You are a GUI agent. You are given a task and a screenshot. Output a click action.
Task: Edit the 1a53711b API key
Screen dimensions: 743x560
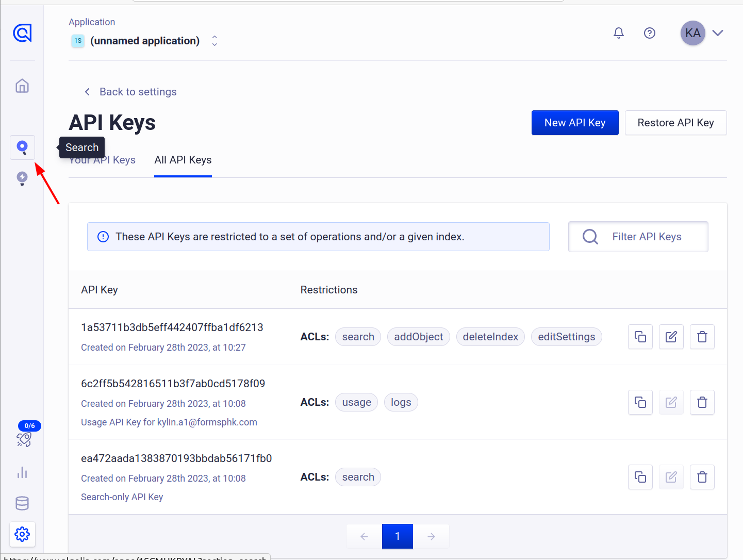[x=671, y=337]
